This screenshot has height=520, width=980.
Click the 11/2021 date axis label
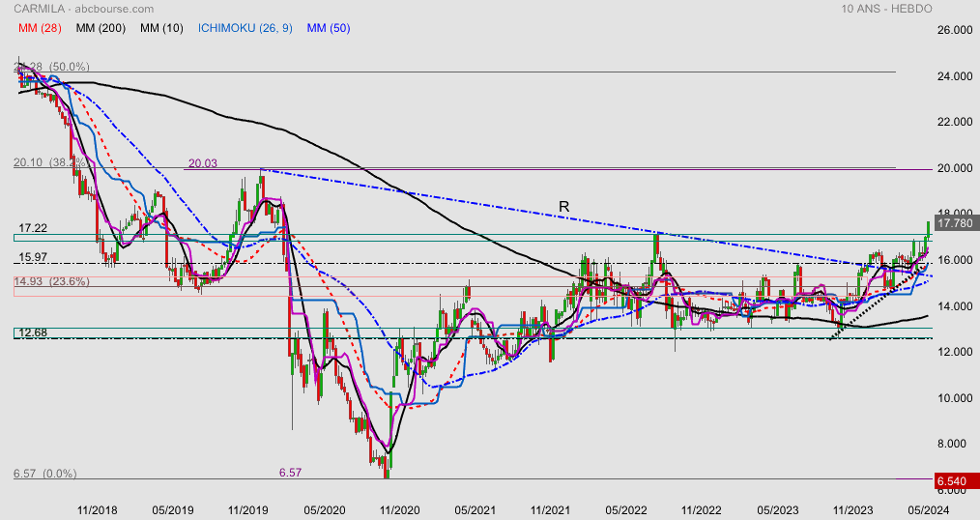(x=550, y=510)
